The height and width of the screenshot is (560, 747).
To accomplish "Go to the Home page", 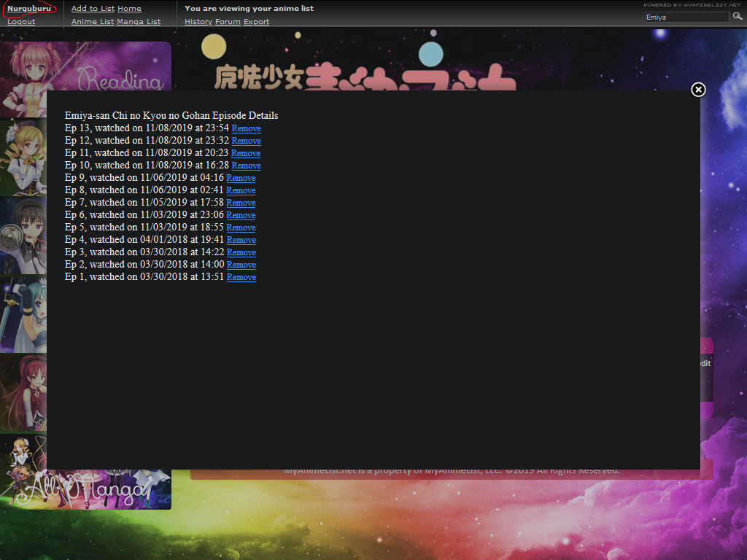I will point(129,9).
